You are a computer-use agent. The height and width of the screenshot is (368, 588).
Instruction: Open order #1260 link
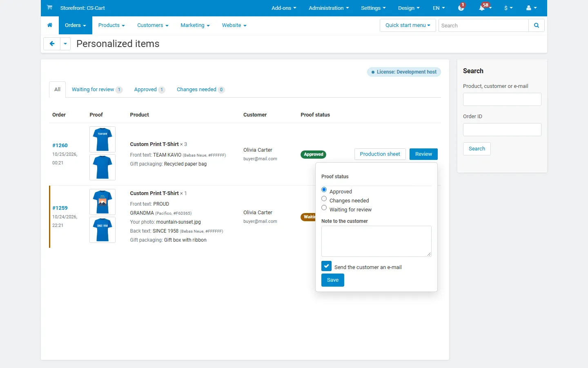(x=60, y=146)
